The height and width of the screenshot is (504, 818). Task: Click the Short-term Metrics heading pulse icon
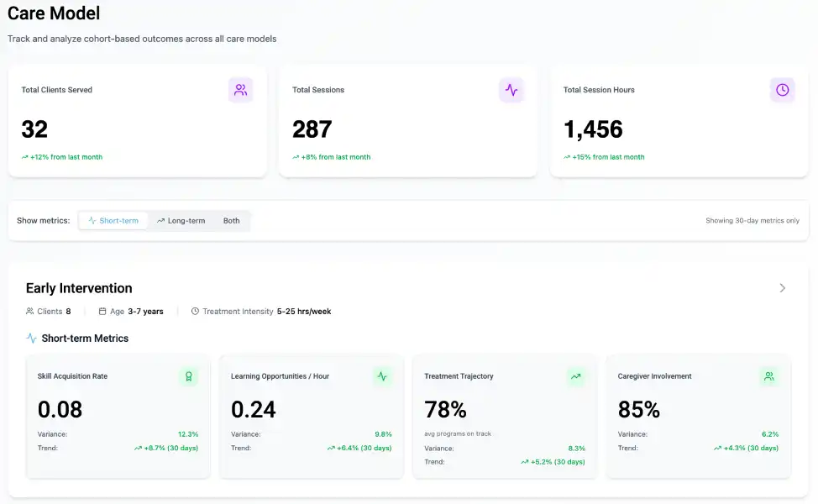(x=31, y=338)
